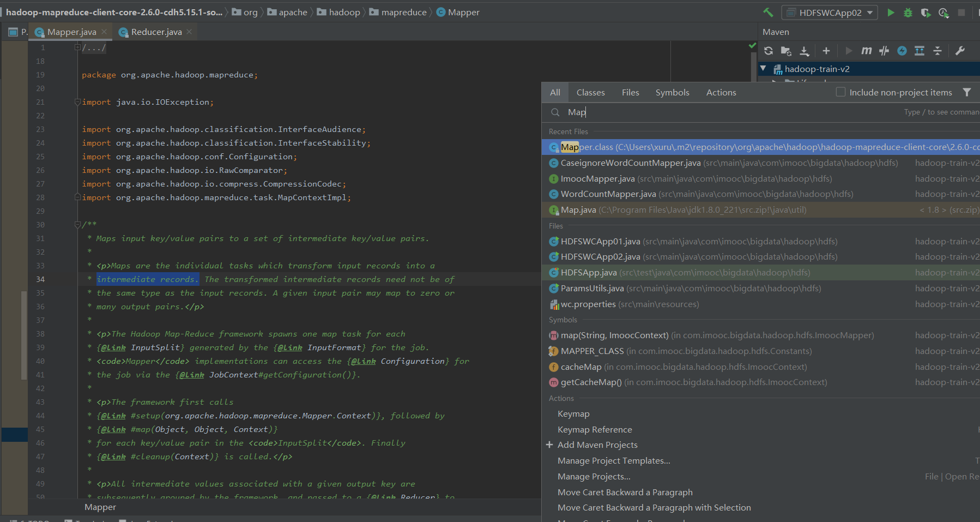Open ParamsUtils.java file result

(761, 288)
